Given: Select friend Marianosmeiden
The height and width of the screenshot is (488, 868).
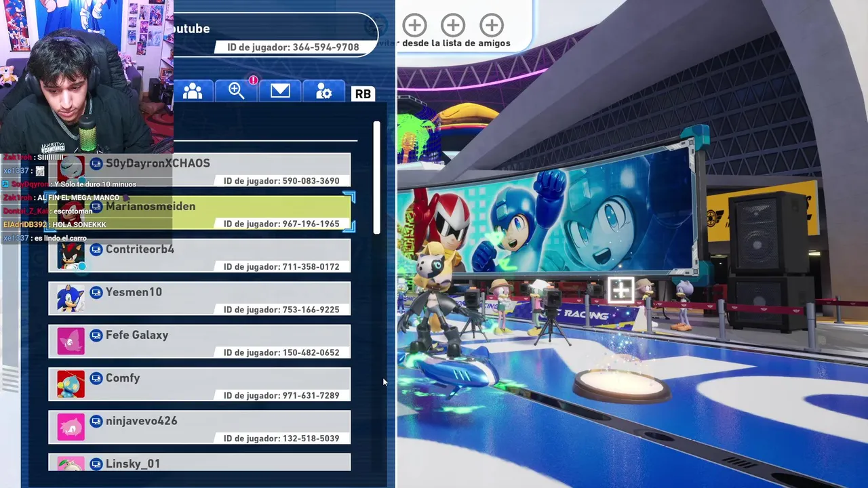Looking at the screenshot, I should [x=199, y=213].
